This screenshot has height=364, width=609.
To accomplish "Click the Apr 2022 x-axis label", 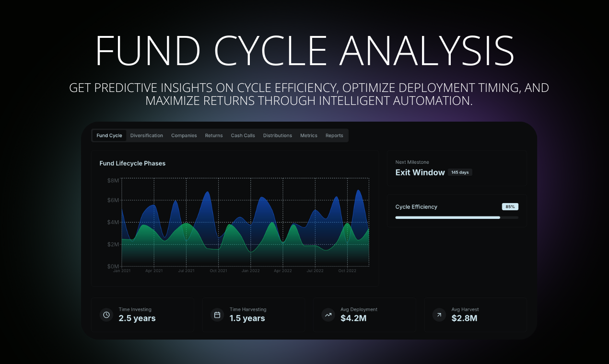I will pyautogui.click(x=283, y=271).
